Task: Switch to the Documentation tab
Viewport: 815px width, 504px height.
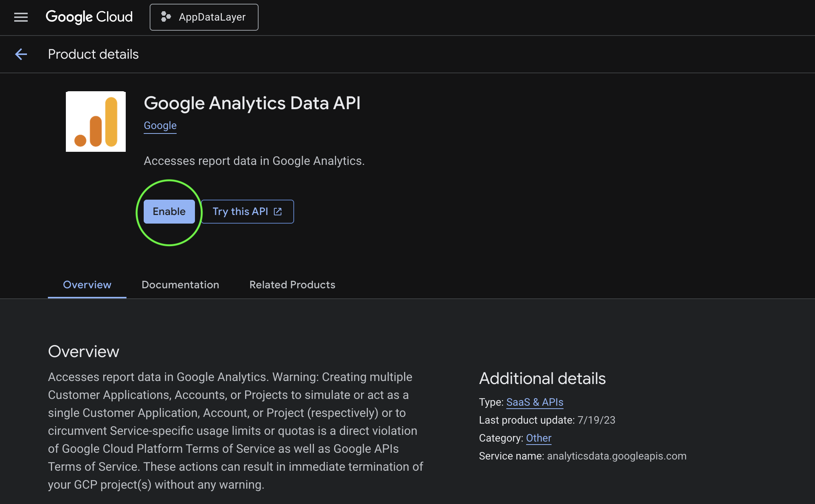Action: 180,285
